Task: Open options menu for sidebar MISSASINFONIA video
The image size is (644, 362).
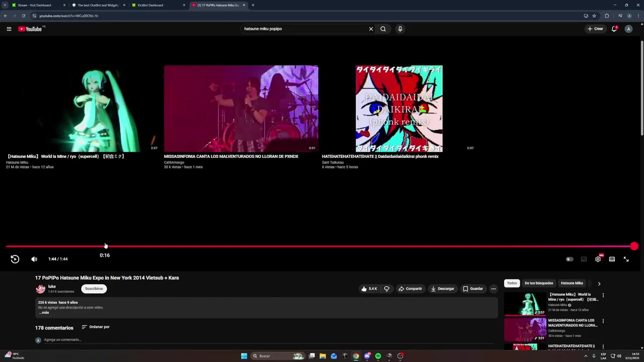Action: coord(603,321)
